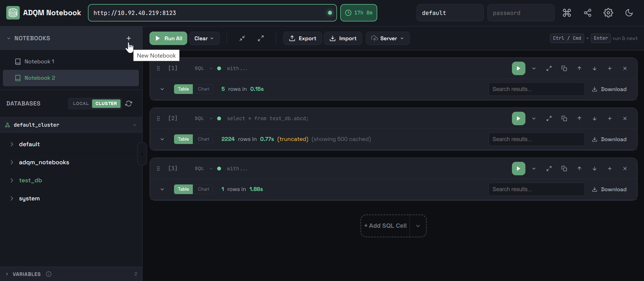
Task: Refresh the databases list
Action: click(128, 103)
